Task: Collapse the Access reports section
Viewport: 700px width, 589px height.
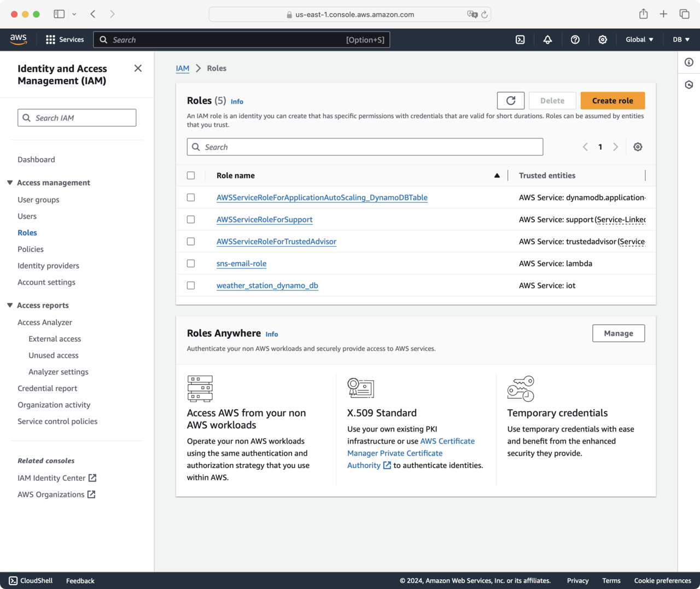Action: [x=10, y=305]
